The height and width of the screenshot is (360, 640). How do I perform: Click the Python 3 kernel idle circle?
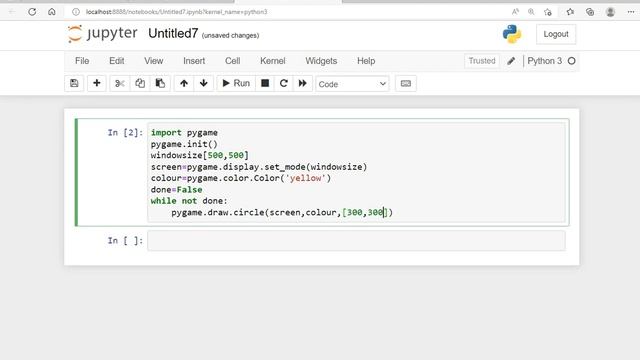(571, 61)
